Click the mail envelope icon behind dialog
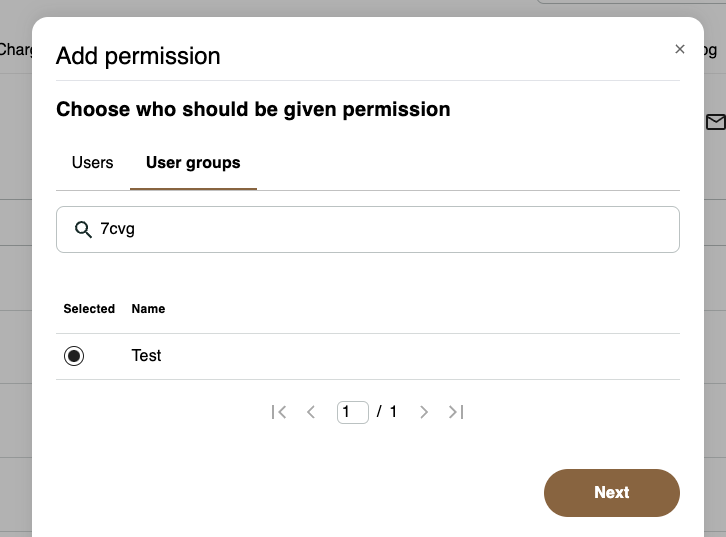726x537 pixels. click(x=715, y=122)
